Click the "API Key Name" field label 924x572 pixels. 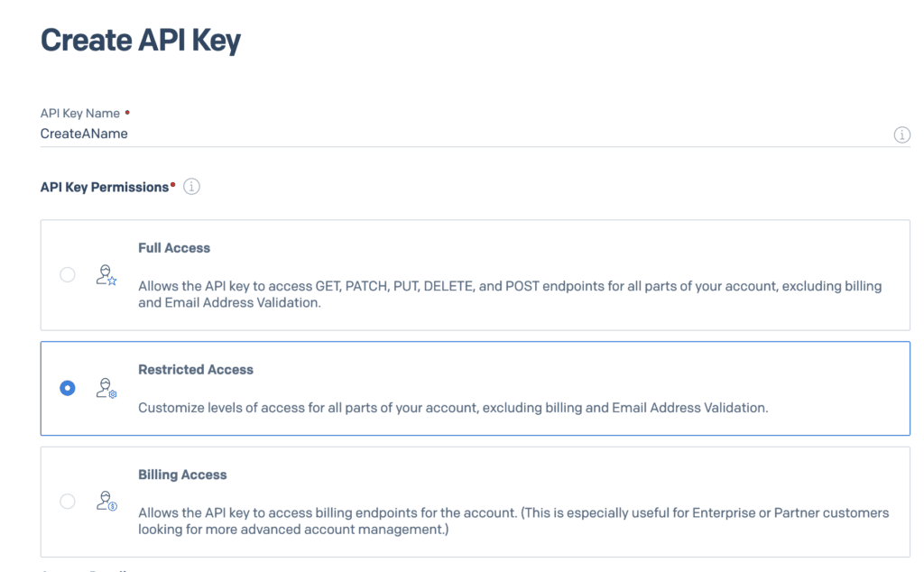[x=80, y=114]
